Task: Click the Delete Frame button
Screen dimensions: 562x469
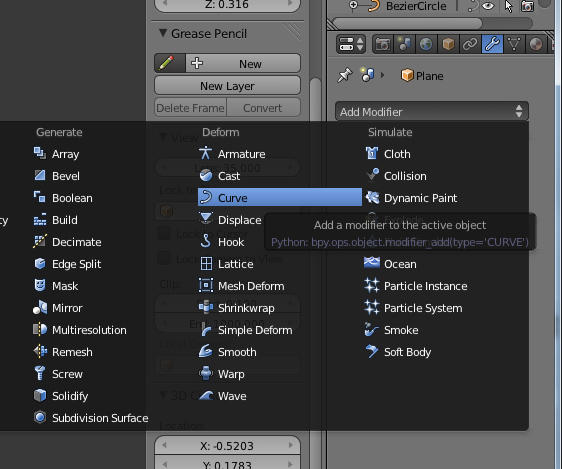Action: 191,107
